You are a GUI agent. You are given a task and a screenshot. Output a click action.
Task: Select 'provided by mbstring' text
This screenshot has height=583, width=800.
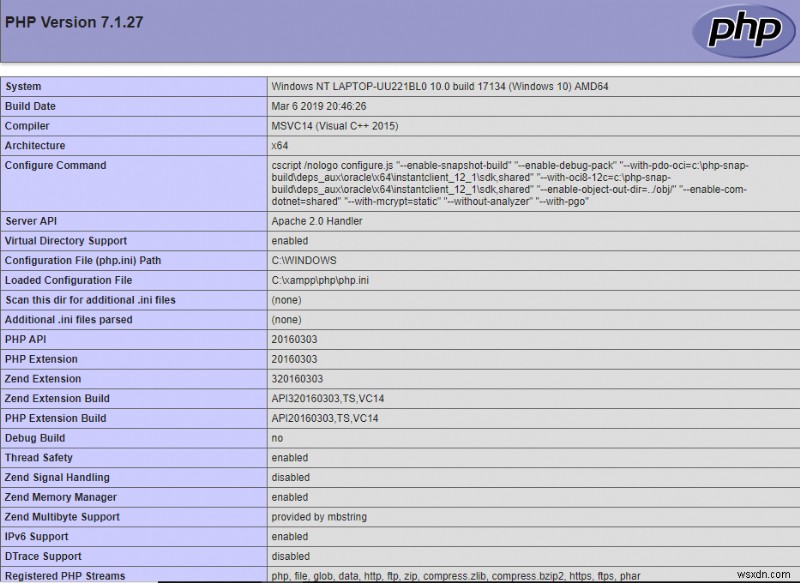(x=315, y=517)
